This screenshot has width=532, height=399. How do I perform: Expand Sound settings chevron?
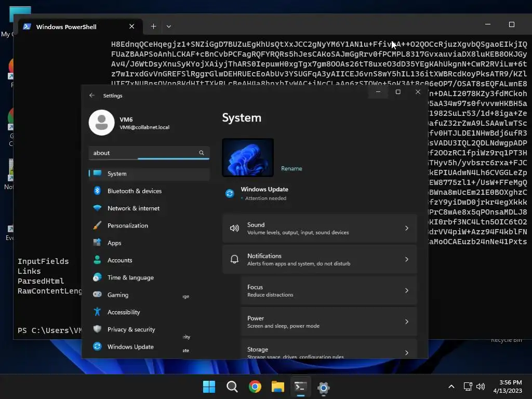(406, 229)
